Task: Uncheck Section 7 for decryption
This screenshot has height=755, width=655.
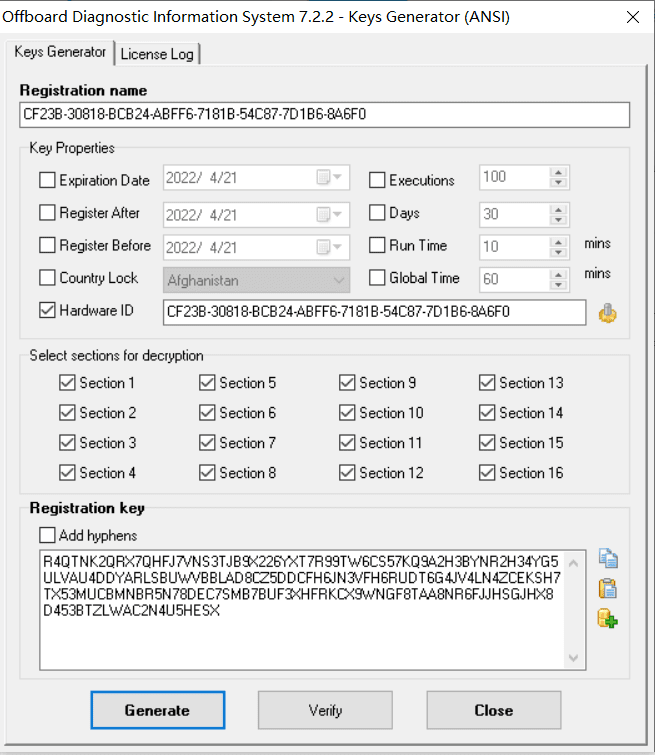Action: (207, 443)
